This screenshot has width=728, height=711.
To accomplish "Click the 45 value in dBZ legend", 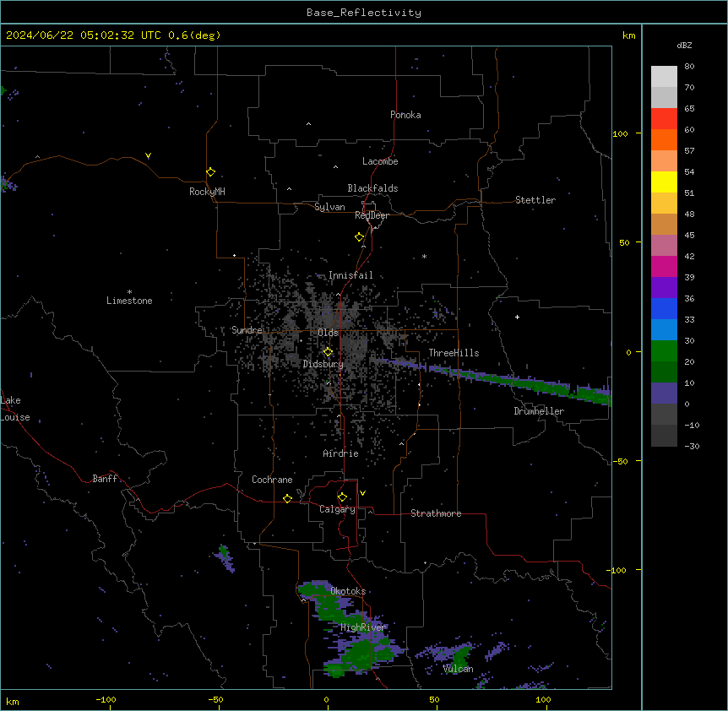I will click(x=689, y=236).
